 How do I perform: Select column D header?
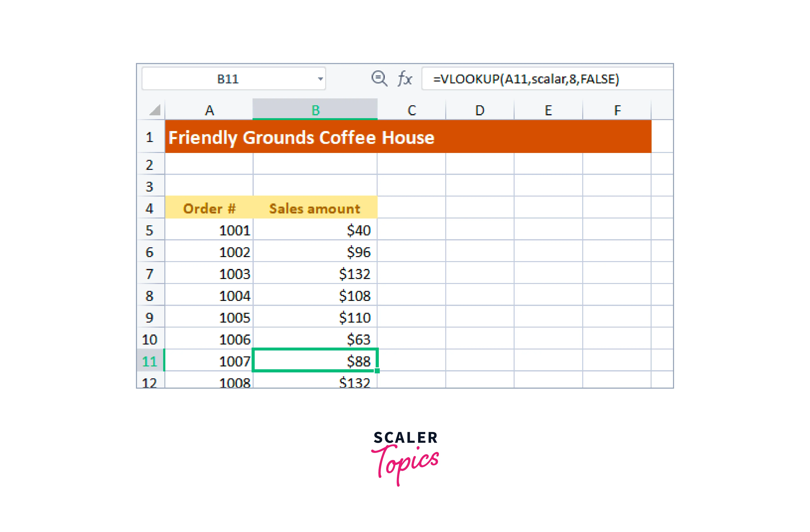coord(480,110)
